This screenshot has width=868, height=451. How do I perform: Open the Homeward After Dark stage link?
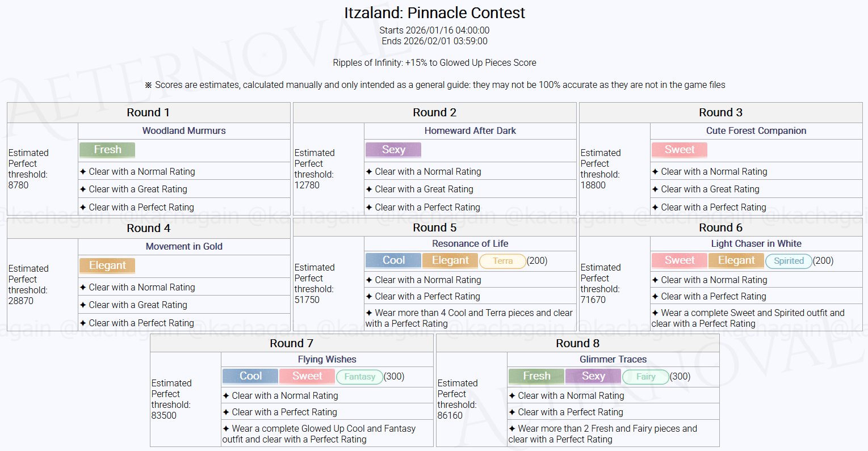pos(470,130)
